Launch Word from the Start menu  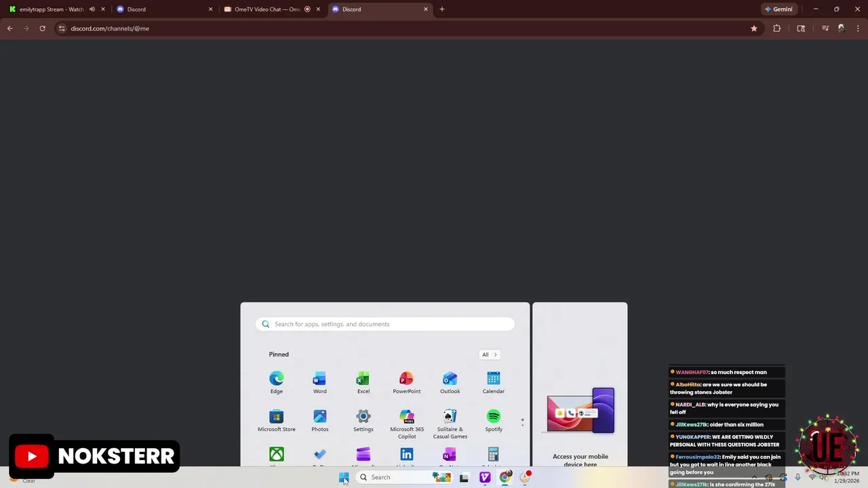(x=319, y=382)
